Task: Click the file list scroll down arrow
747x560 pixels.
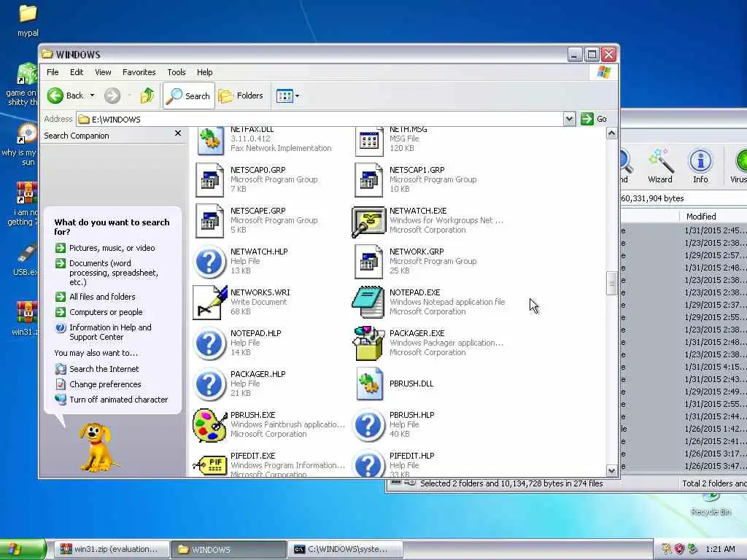Action: 612,470
